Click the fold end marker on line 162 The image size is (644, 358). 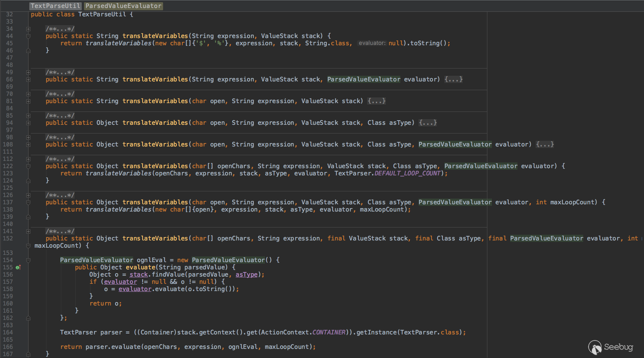[28, 318]
